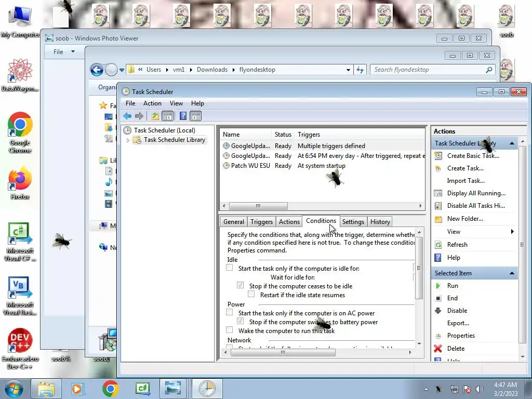Image resolution: width=532 pixels, height=399 pixels.
Task: Click the Forward arrow in Task Scheduler toolbar
Action: point(139,116)
